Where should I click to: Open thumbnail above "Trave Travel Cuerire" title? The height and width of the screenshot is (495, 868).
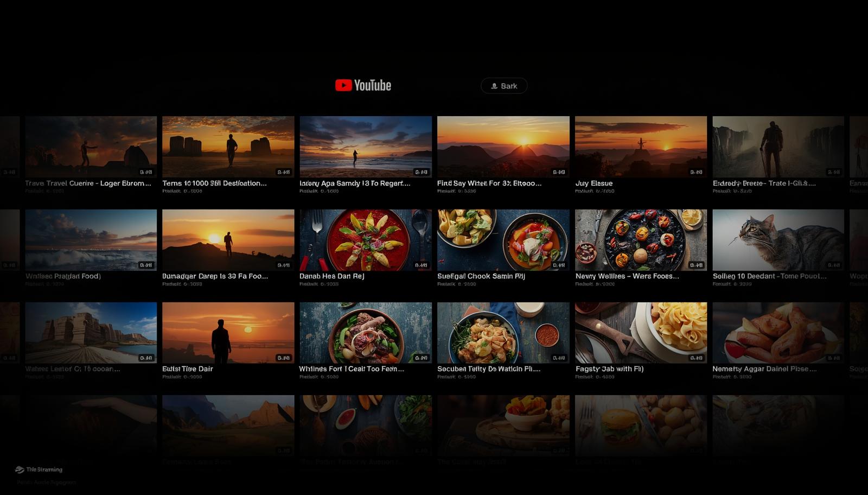coord(91,147)
